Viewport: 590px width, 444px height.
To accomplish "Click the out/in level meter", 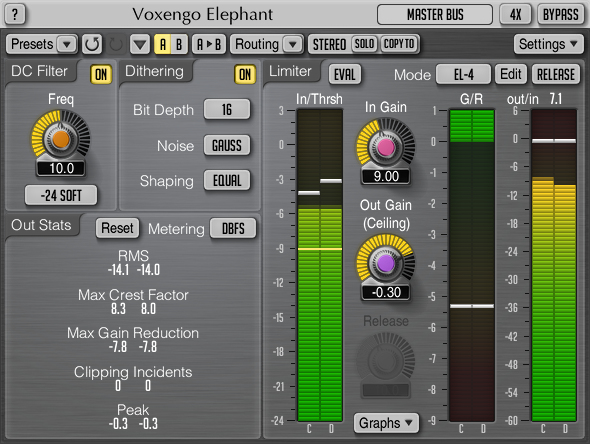I will [554, 265].
